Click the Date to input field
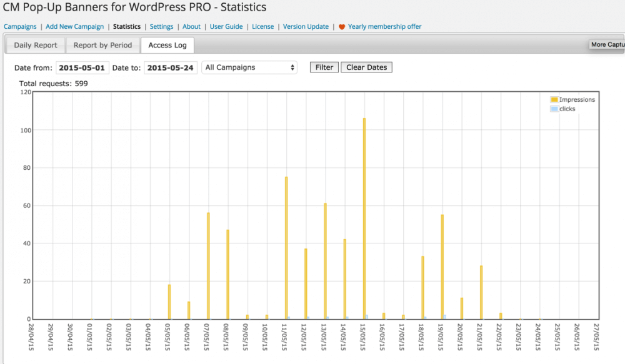This screenshot has height=364, width=625. tap(171, 67)
